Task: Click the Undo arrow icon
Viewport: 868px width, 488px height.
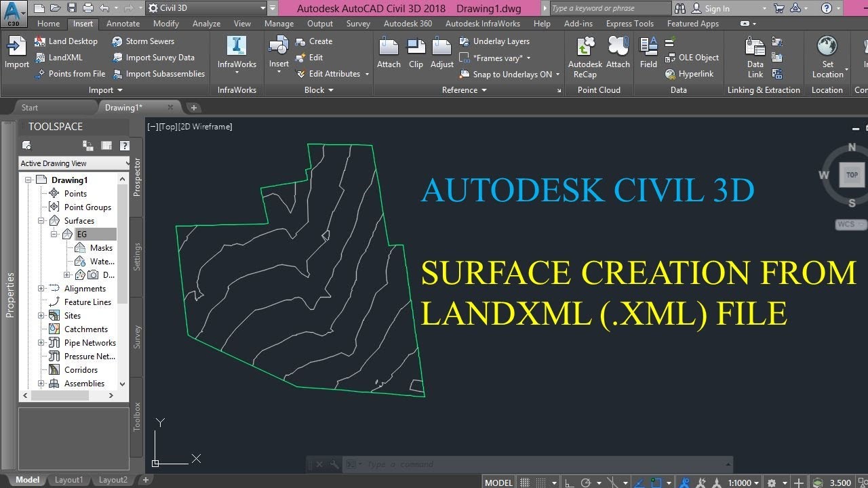Action: pos(104,8)
